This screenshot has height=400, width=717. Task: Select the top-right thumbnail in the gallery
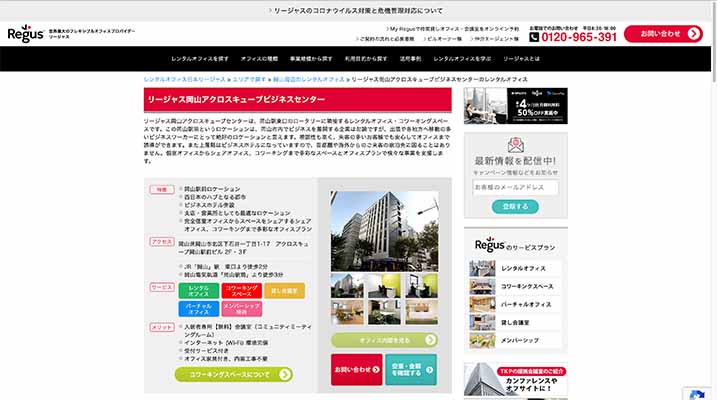421,285
